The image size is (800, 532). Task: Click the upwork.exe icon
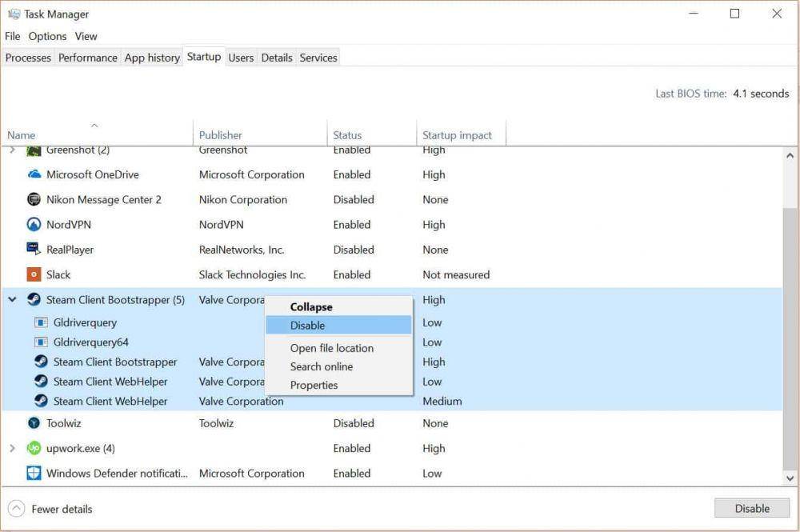(x=34, y=448)
